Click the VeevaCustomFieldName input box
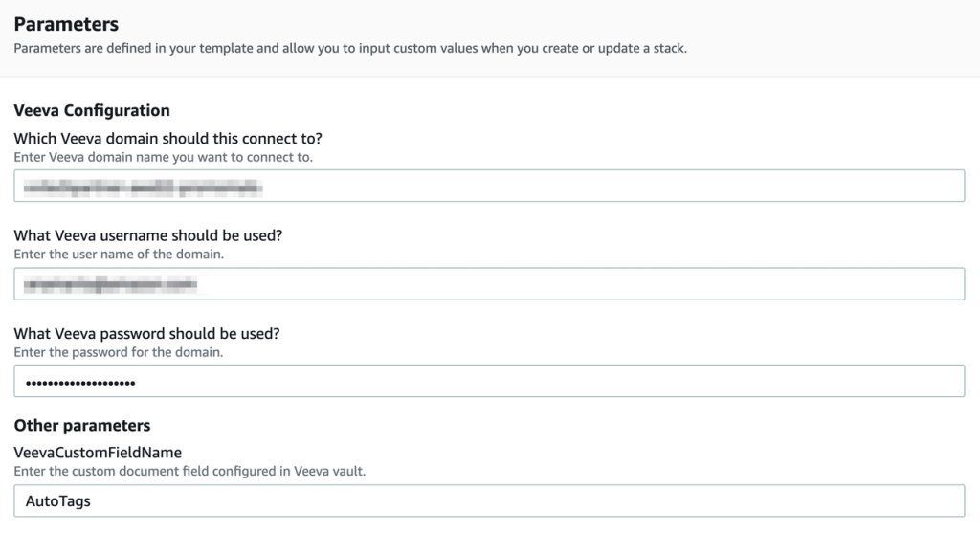980x533 pixels. [489, 500]
